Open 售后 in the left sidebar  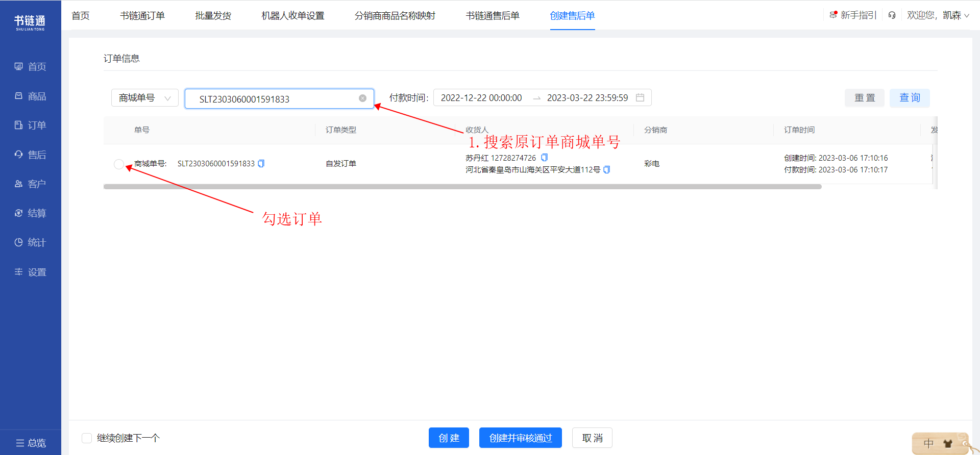(30, 155)
